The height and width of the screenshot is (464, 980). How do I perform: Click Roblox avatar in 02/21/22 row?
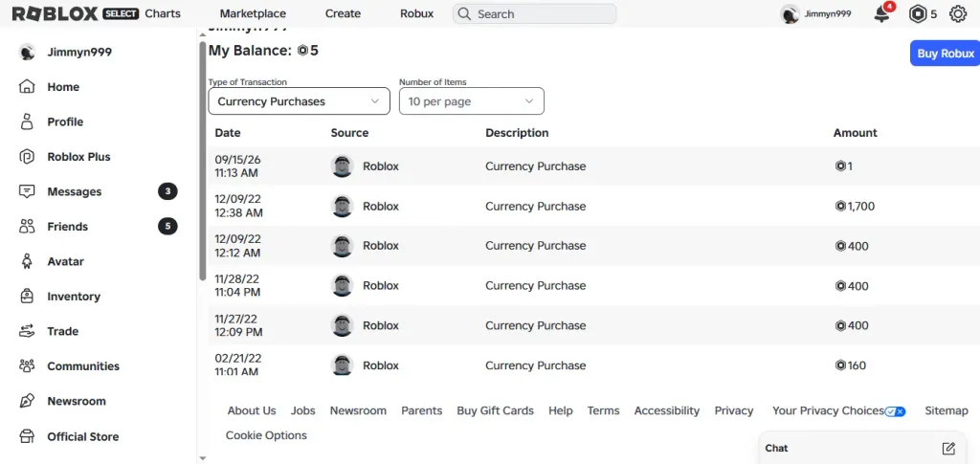coord(342,365)
